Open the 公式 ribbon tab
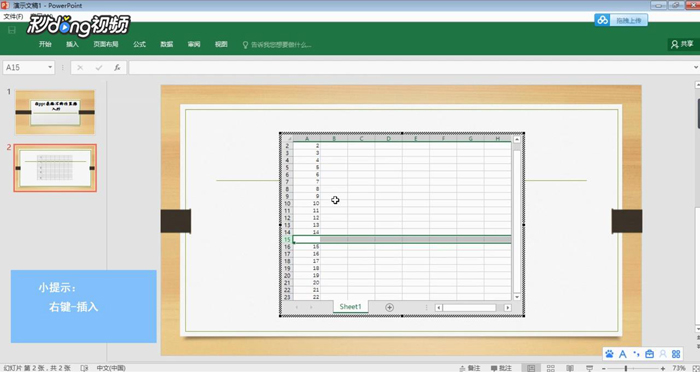The width and height of the screenshot is (700, 372). point(139,44)
